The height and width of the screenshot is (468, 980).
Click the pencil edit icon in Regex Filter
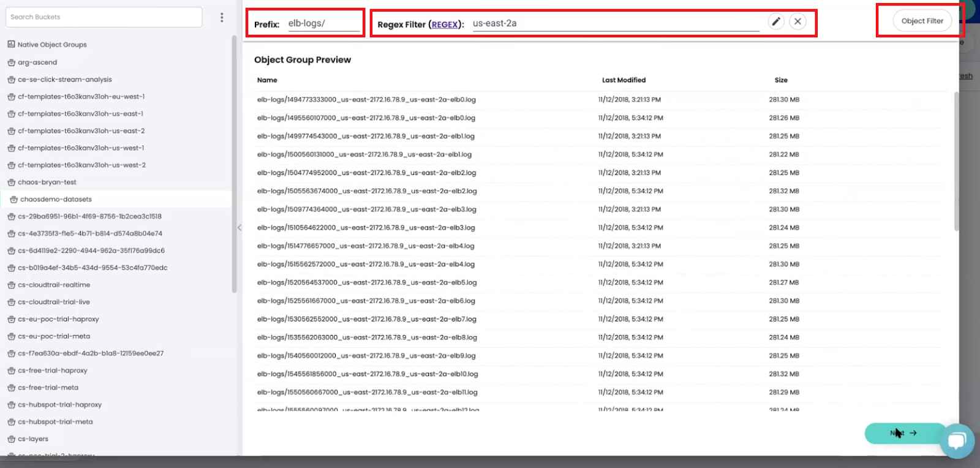click(776, 21)
